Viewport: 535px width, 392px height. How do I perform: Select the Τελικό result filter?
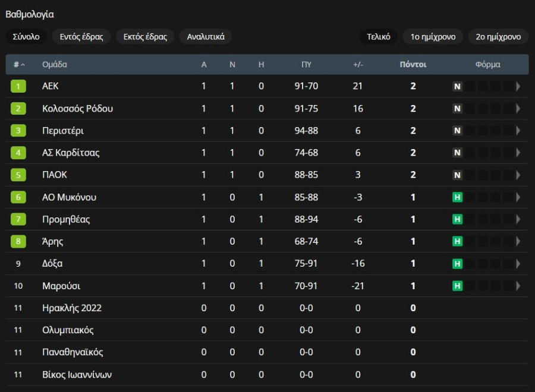[x=379, y=36]
